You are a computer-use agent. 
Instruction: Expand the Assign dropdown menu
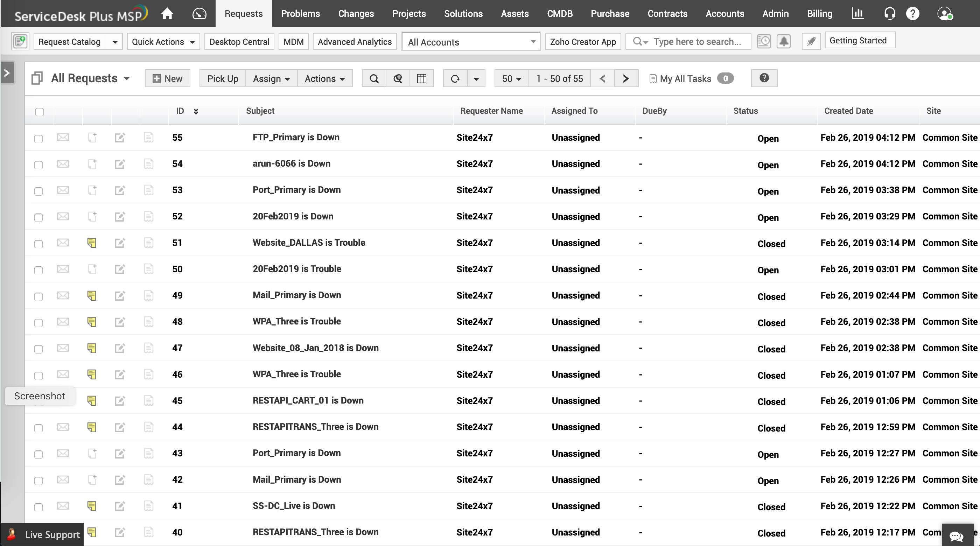point(271,78)
